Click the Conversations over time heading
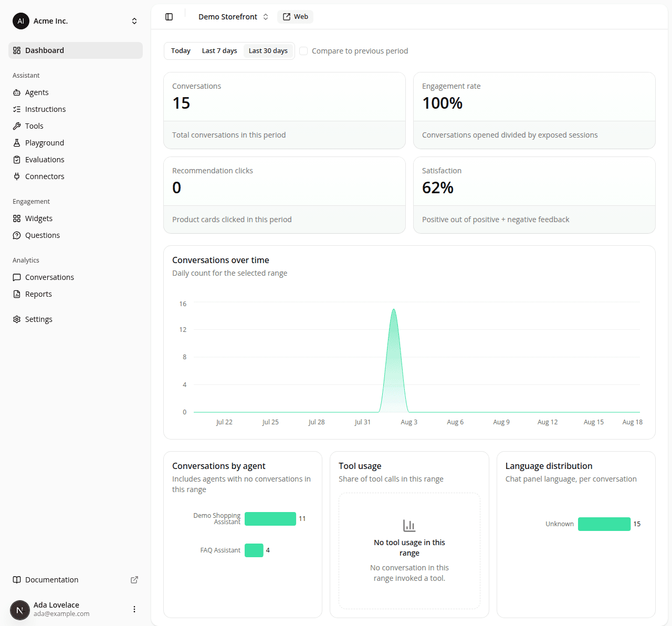The width and height of the screenshot is (672, 626). tap(220, 260)
